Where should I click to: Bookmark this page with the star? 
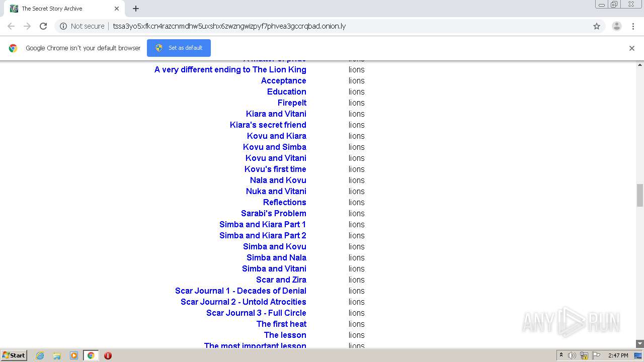pos(597,26)
